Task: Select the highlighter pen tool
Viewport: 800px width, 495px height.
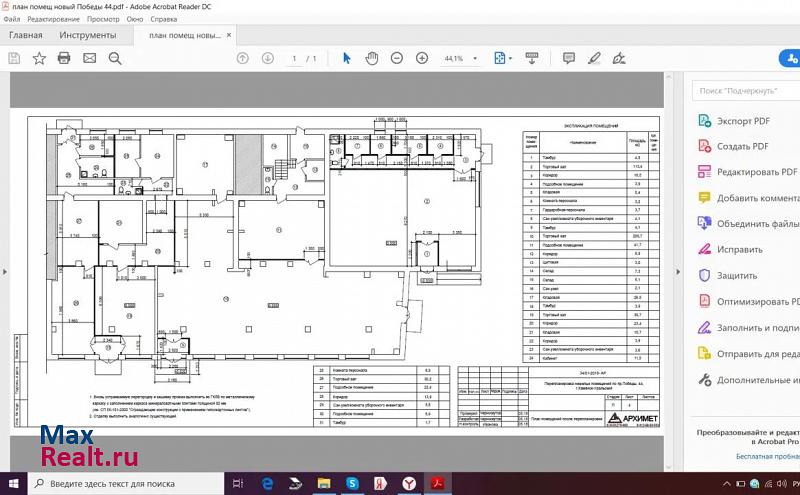Action: 593,59
